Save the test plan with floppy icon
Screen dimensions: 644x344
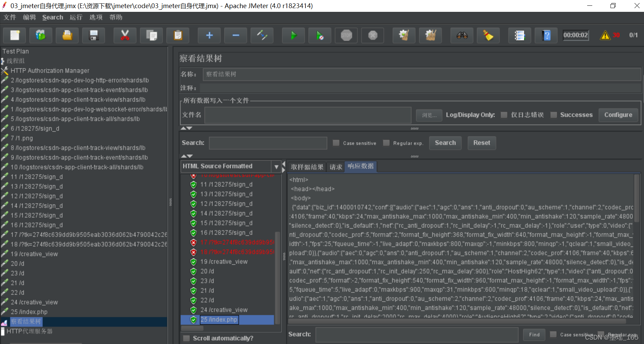(94, 35)
